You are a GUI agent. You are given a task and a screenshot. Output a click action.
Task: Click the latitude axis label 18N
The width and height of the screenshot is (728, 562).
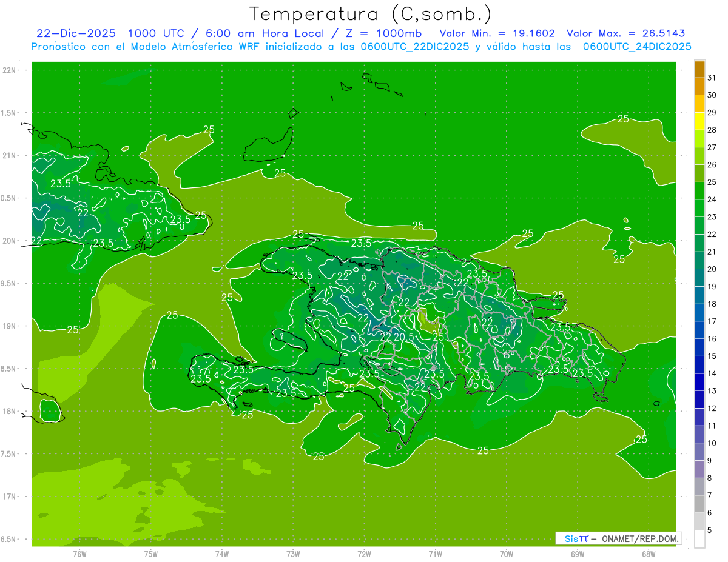coord(10,411)
